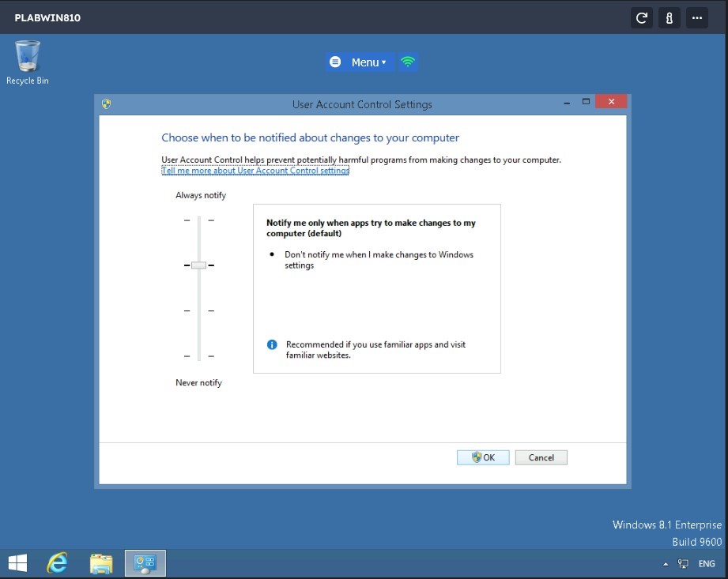This screenshot has width=728, height=579.
Task: Click OK to apply UAC settings
Action: 483,457
